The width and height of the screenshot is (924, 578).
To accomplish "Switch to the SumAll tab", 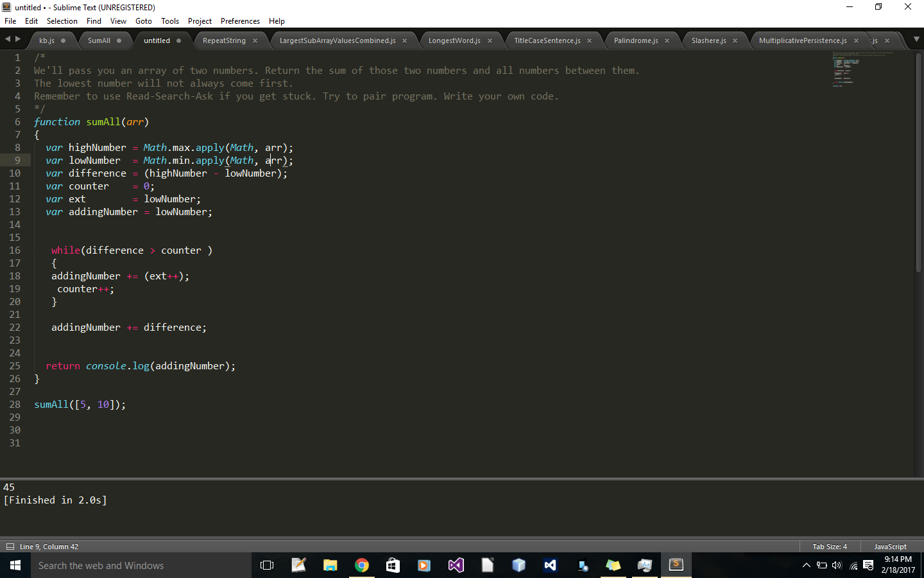I will coord(101,40).
